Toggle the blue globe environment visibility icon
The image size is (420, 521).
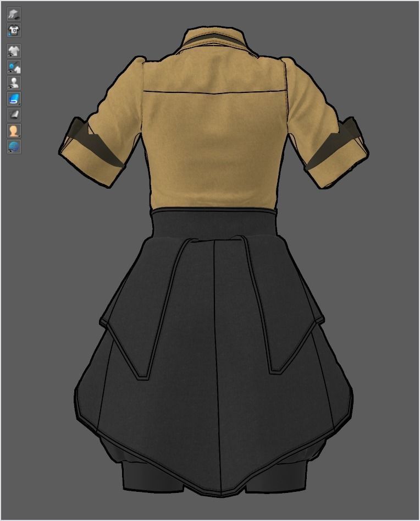pos(14,146)
